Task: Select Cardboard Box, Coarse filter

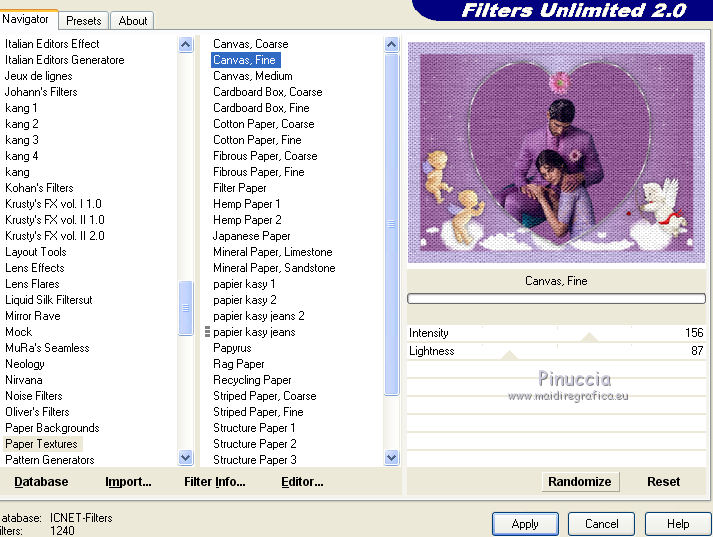Action: (x=268, y=92)
